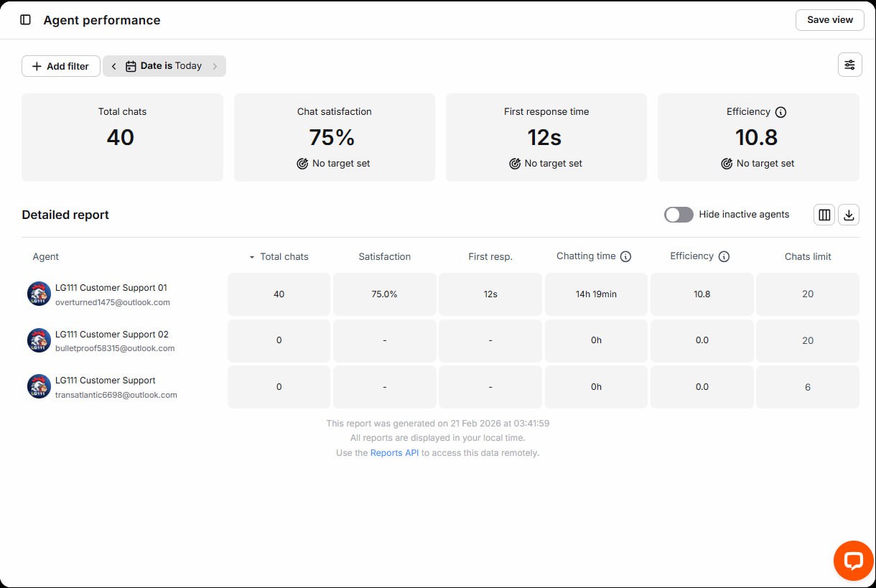Go to next date with right chevron
This screenshot has height=588, width=876.
215,66
